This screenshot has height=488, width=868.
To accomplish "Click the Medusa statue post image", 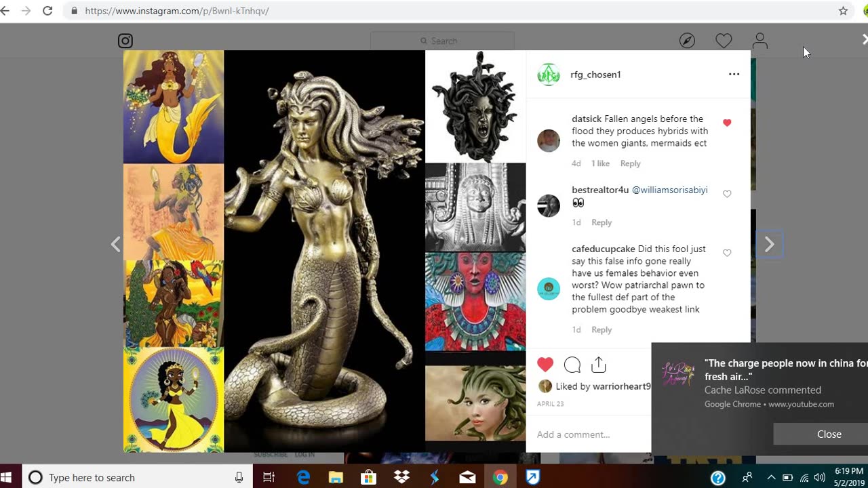I will 324,251.
